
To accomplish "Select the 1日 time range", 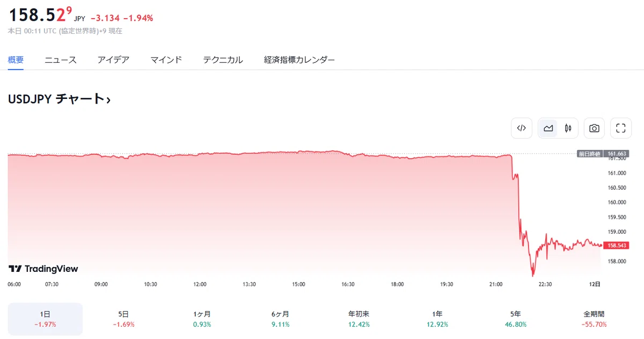I will (45, 319).
